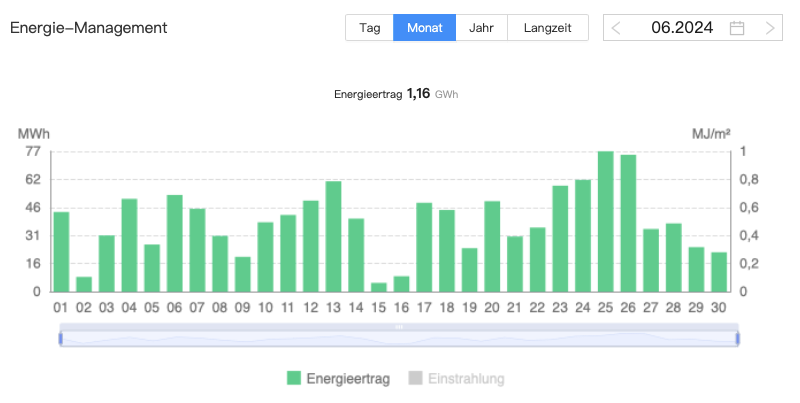Grab the left handle of the zoom slider
Viewport: 800px width, 403px height.
click(61, 339)
